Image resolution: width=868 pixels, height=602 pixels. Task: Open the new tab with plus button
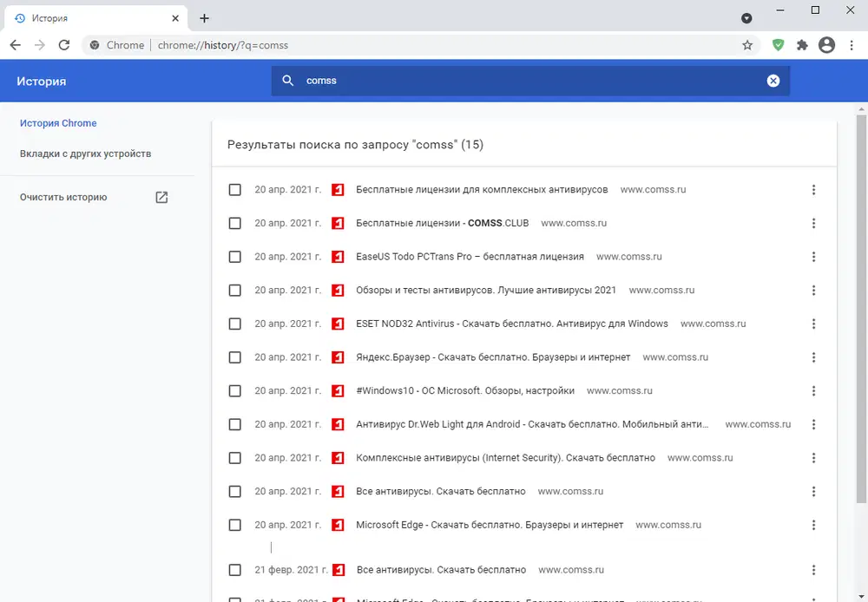[204, 18]
